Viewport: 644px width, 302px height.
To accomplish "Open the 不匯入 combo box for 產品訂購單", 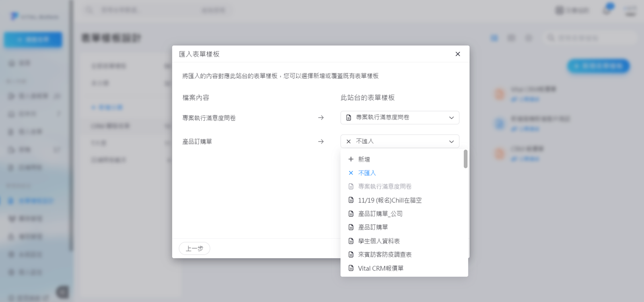I will pos(399,141).
